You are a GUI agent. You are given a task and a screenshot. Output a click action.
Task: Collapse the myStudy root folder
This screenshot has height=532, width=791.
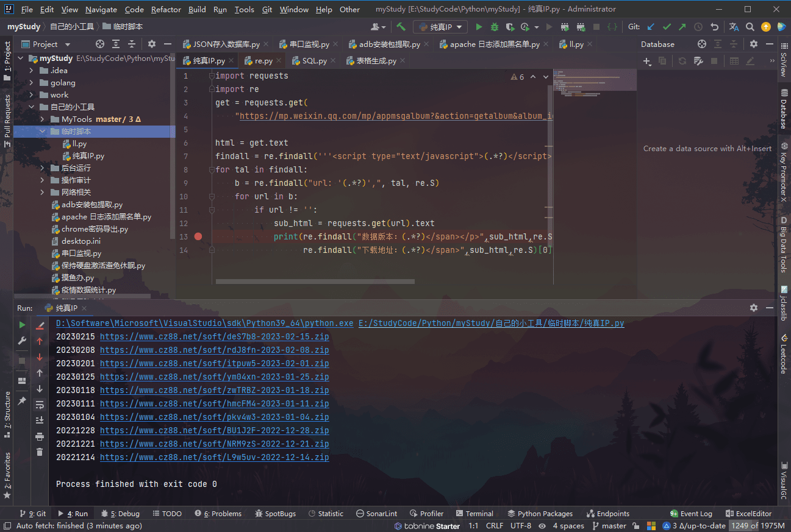click(21, 59)
